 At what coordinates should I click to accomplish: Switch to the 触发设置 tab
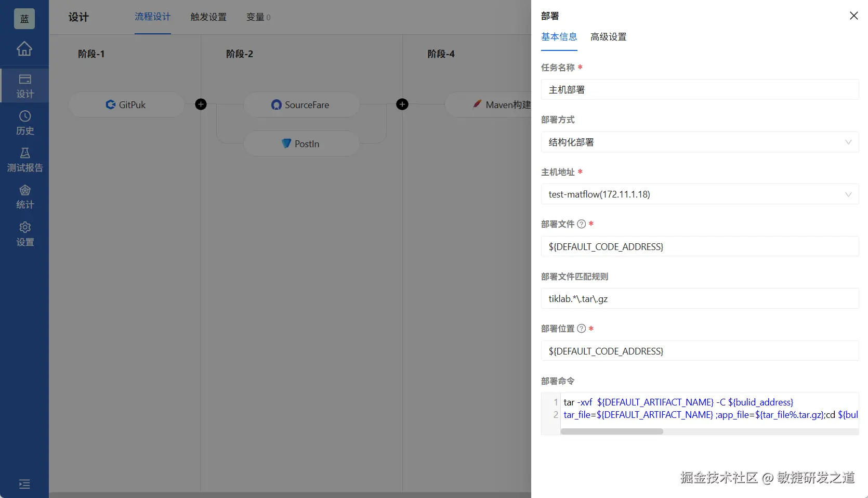(x=208, y=17)
